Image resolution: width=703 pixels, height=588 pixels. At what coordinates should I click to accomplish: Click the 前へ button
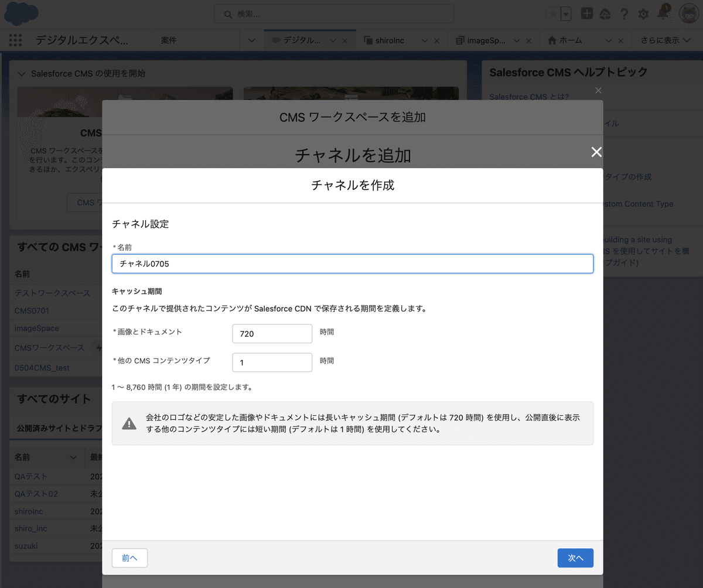(x=129, y=558)
